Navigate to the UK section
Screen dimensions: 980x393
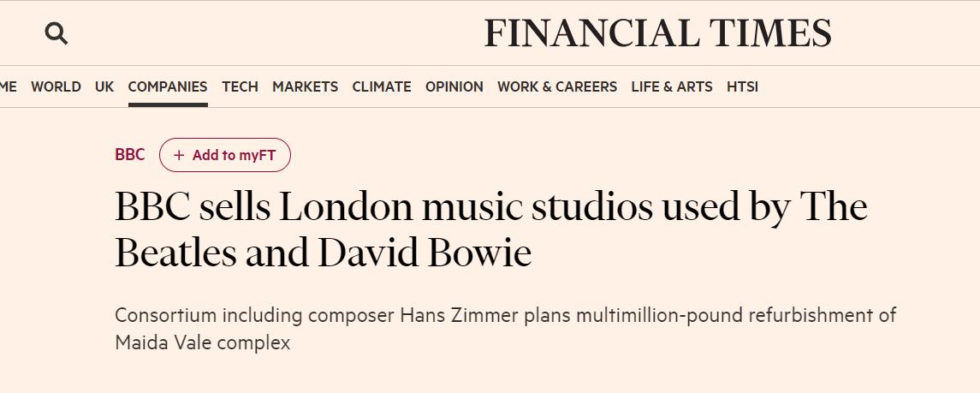tap(104, 86)
